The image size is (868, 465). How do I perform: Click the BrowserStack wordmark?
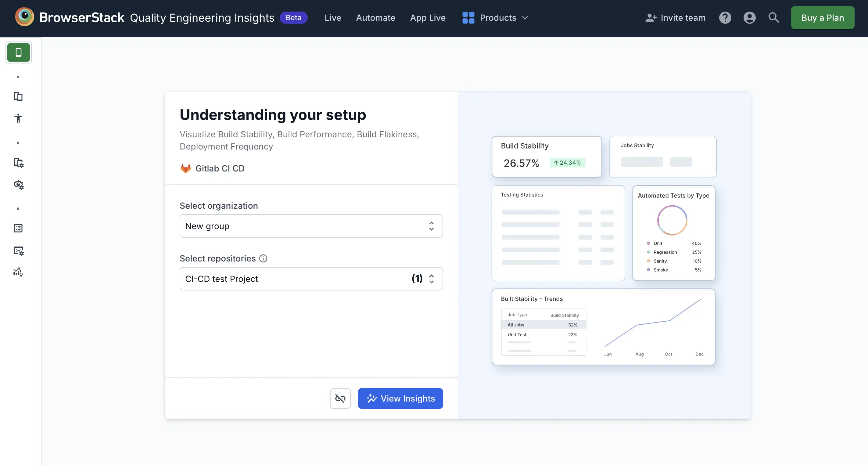[x=81, y=17]
